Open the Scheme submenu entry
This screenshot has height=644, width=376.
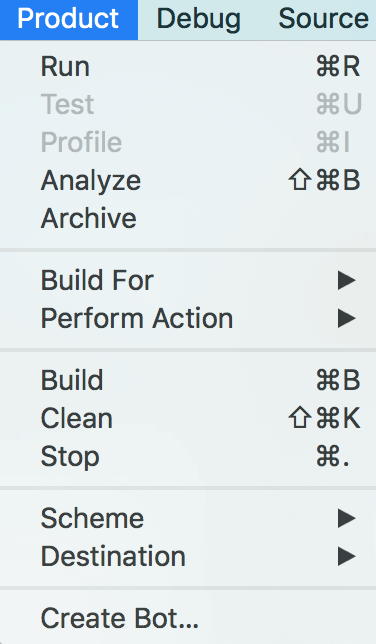coord(188,518)
